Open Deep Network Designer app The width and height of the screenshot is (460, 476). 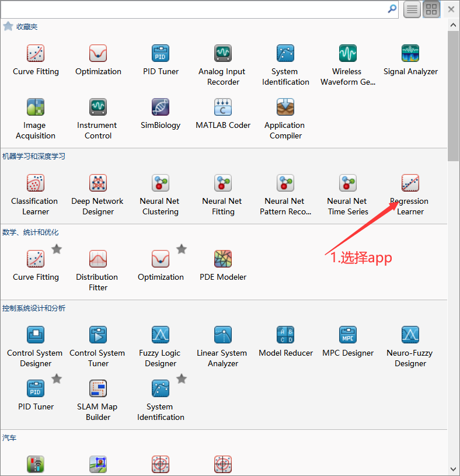(98, 195)
